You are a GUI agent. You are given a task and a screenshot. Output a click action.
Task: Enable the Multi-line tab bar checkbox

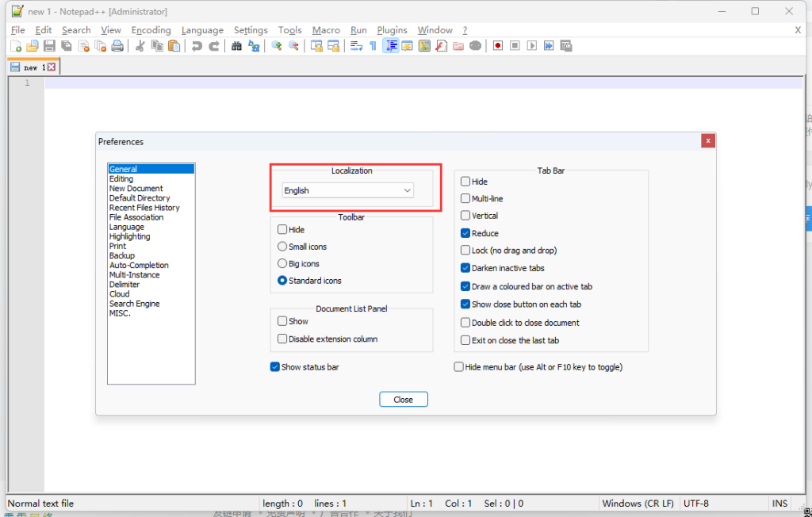(465, 199)
